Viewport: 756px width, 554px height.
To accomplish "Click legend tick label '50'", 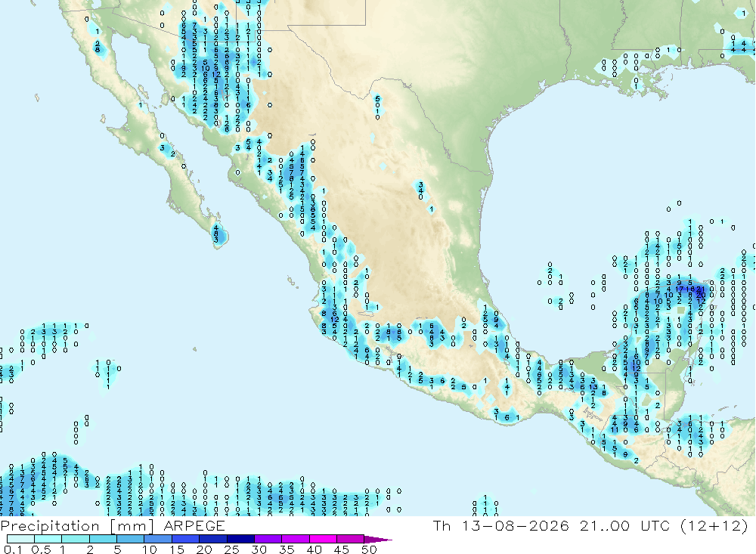I will (369, 549).
